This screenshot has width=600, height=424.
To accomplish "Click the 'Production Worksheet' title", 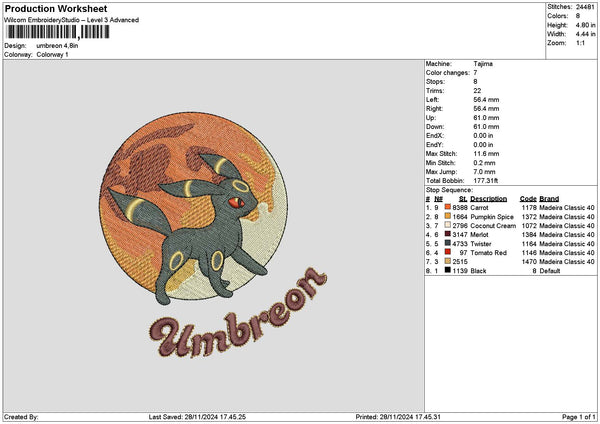I will point(56,8).
